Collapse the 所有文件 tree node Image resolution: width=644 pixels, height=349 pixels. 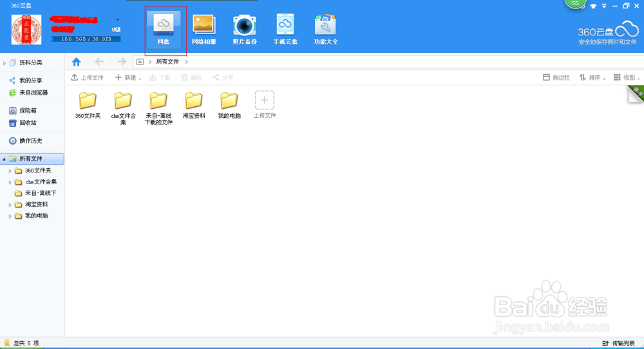pyautogui.click(x=4, y=159)
